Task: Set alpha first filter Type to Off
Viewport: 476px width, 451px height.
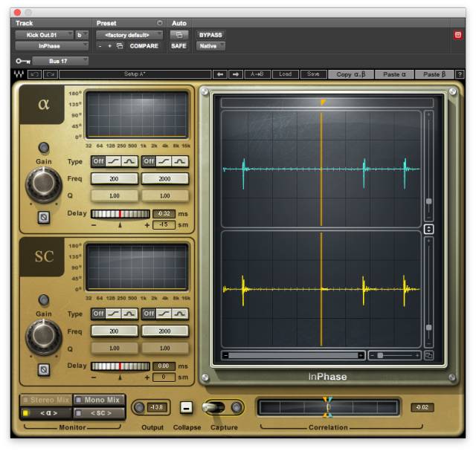Action: pyautogui.click(x=98, y=161)
